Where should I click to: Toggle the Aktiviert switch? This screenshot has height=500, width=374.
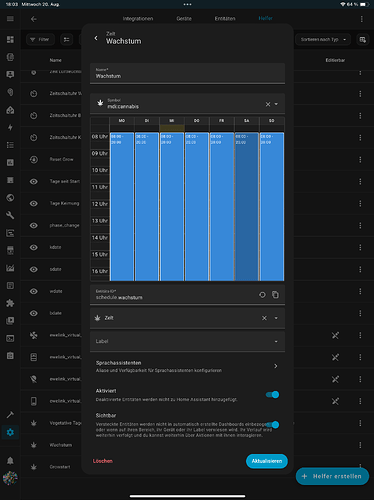pos(272,395)
